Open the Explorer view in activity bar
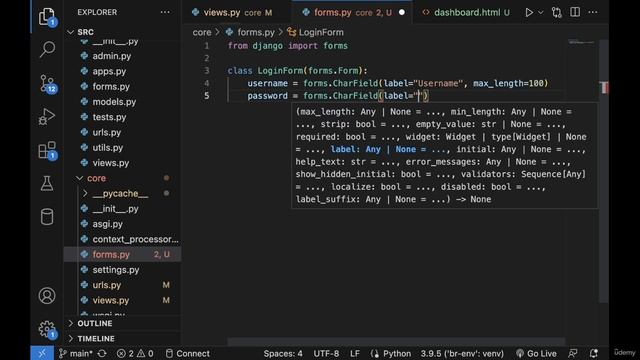The width and height of the screenshot is (640, 360). (x=47, y=17)
